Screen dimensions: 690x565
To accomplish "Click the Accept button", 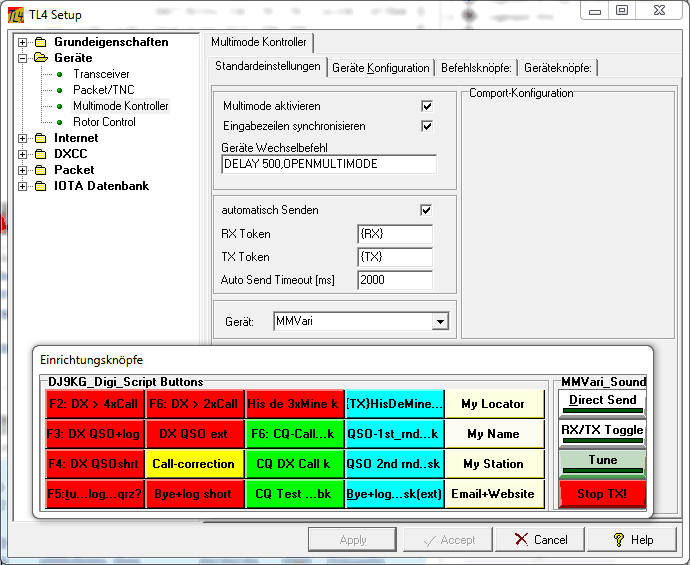I will 448,539.
